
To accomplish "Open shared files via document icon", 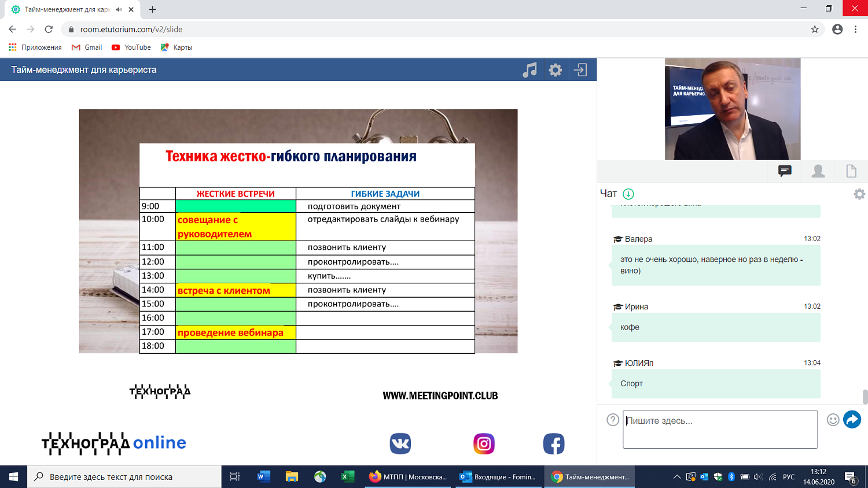I will point(851,171).
